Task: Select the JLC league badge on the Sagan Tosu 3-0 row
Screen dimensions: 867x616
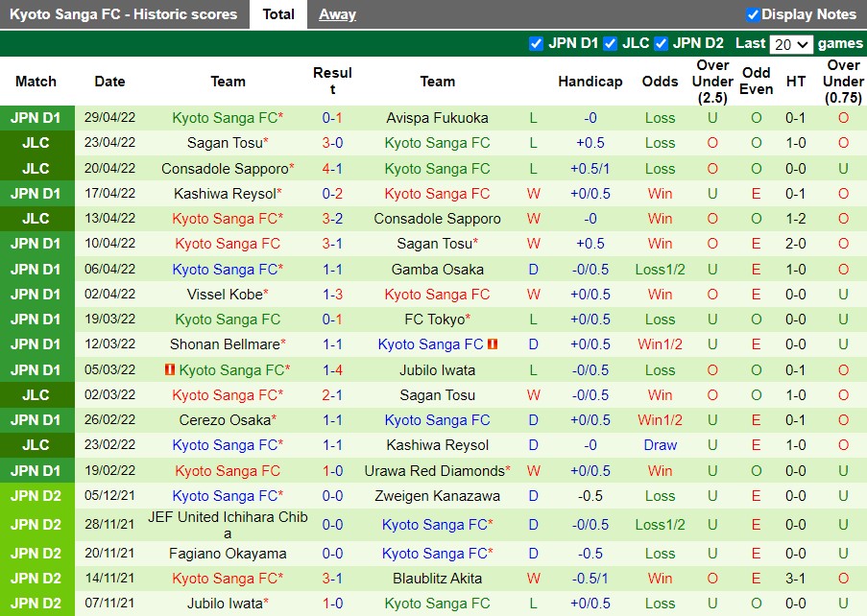Action: (36, 143)
